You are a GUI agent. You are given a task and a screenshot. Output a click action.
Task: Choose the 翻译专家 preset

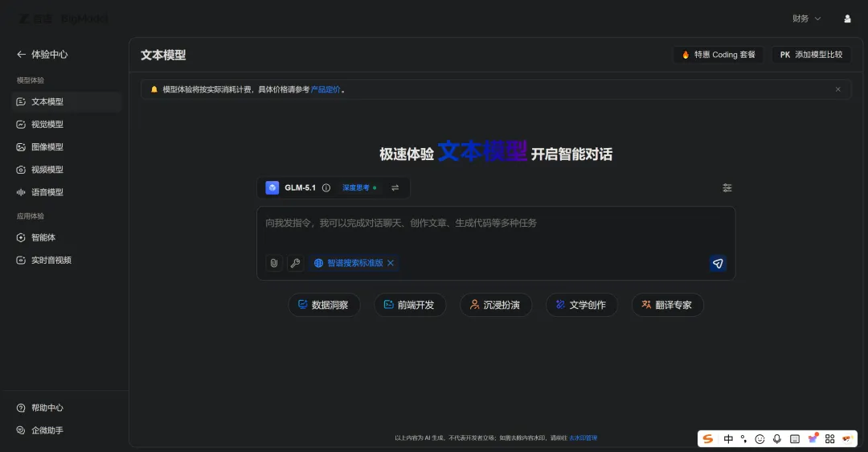(x=668, y=305)
